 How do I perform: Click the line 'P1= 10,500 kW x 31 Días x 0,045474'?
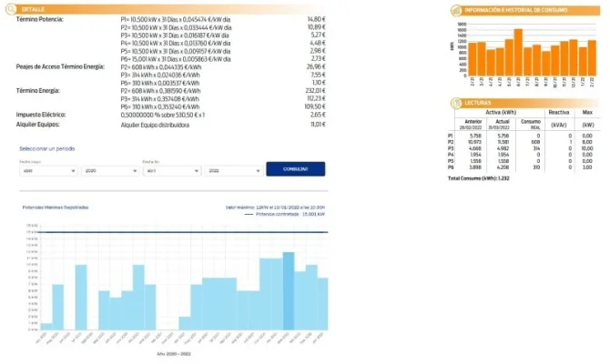point(176,19)
